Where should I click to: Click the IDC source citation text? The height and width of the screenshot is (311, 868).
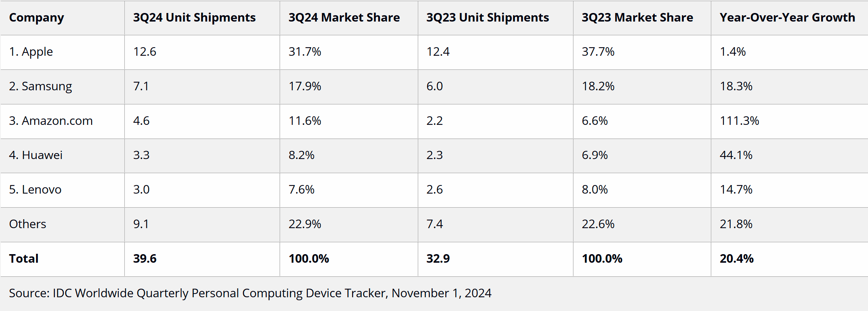pyautogui.click(x=250, y=293)
